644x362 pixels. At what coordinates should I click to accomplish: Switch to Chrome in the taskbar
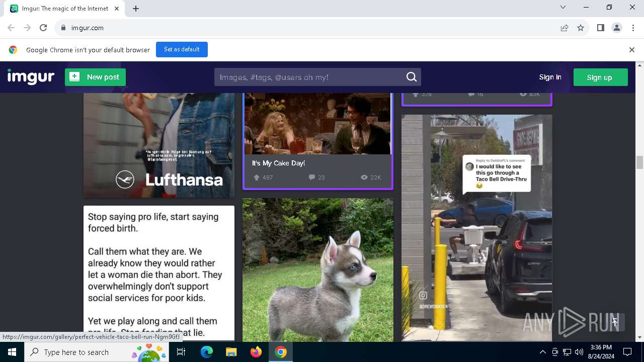coord(281,352)
